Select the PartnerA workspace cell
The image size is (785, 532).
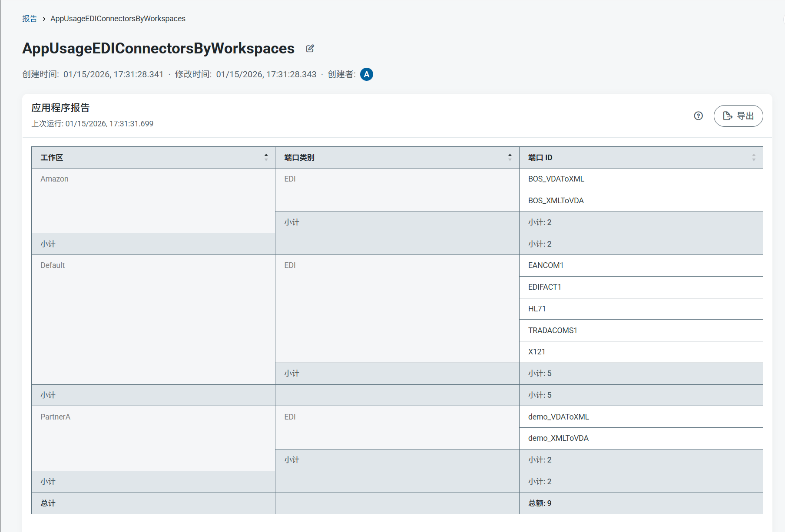153,438
